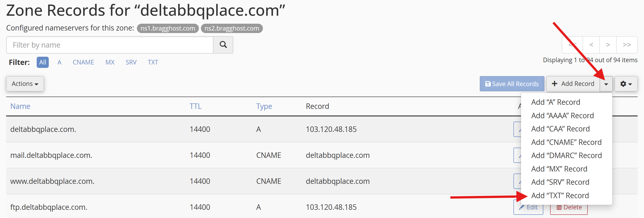This screenshot has height=218, width=644.
Task: Click the magnifying glass search icon
Action: coord(223,45)
